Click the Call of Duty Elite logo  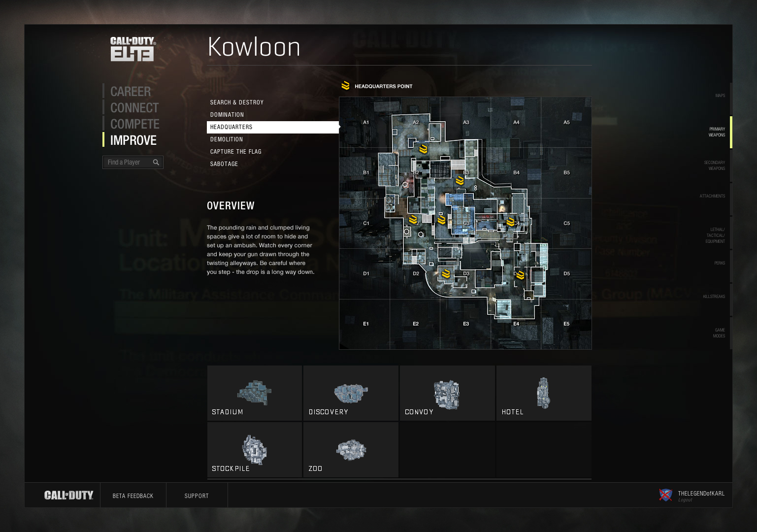tap(133, 49)
